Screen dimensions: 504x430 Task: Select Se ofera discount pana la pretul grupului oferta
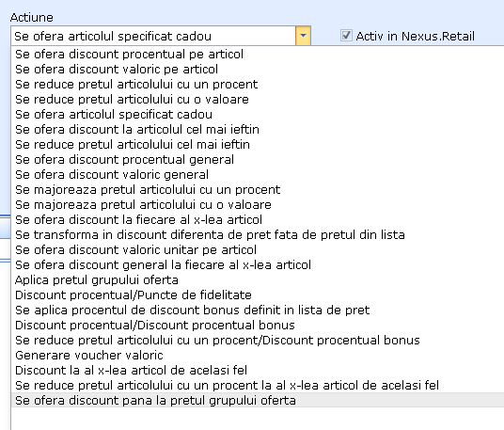(x=258, y=401)
